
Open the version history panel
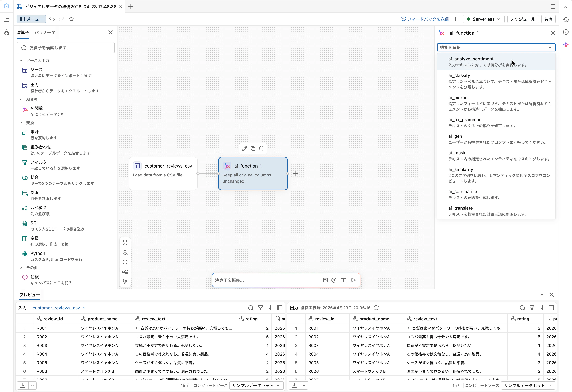click(565, 20)
